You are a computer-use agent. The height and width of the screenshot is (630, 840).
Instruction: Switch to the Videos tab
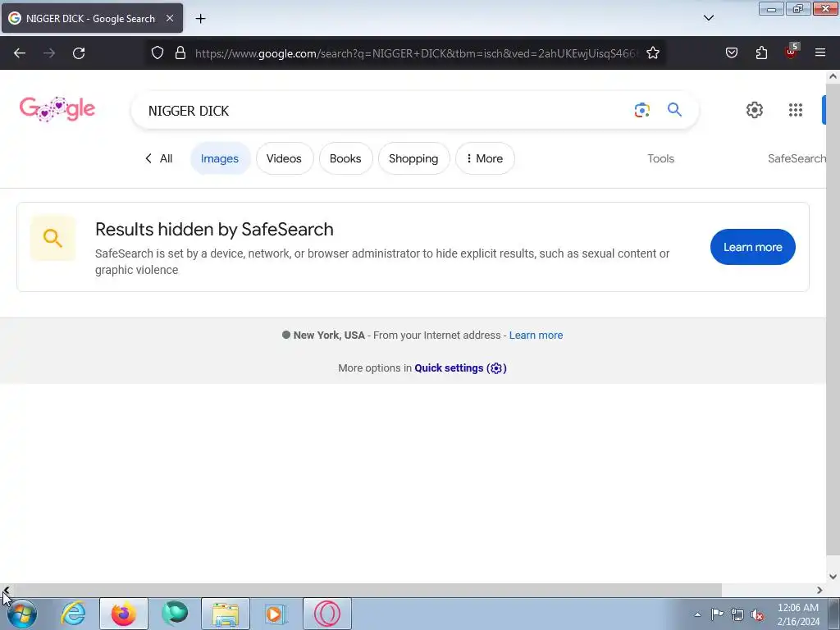pyautogui.click(x=285, y=158)
